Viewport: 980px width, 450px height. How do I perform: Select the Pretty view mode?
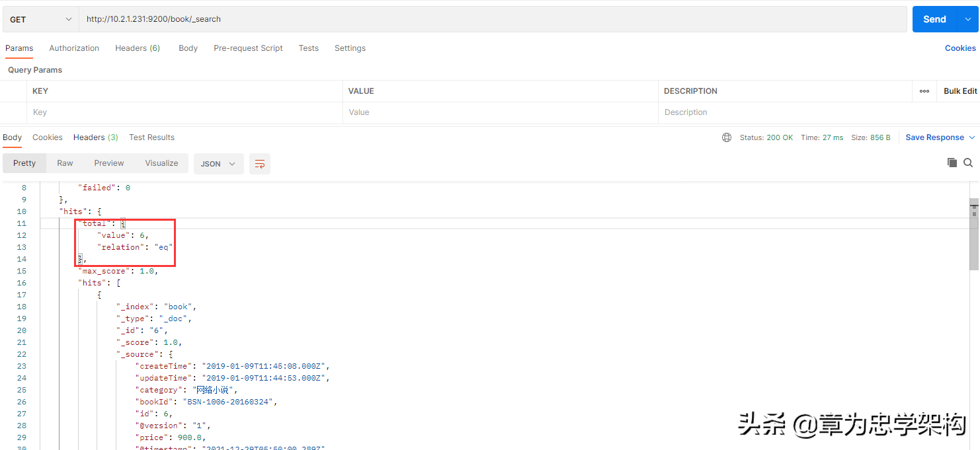pyautogui.click(x=24, y=163)
